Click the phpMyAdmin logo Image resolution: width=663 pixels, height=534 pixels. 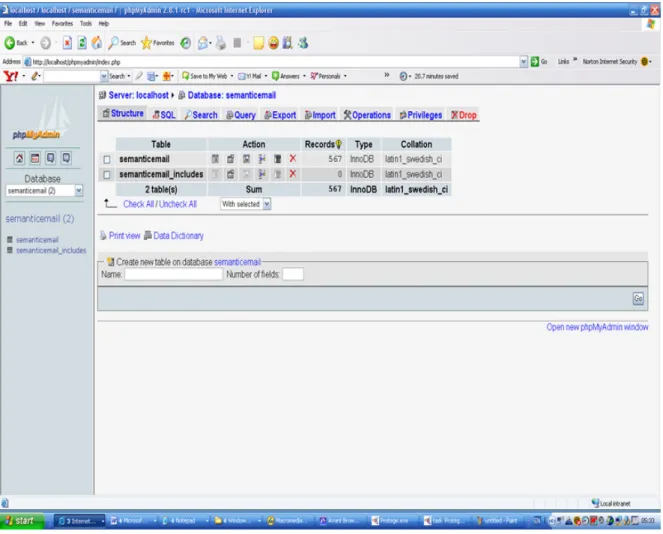coord(41,120)
